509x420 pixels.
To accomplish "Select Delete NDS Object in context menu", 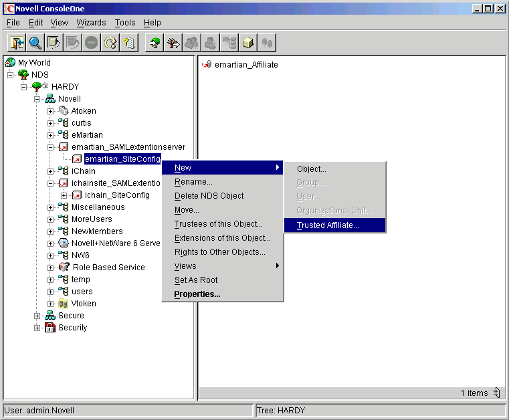I will click(x=222, y=196).
